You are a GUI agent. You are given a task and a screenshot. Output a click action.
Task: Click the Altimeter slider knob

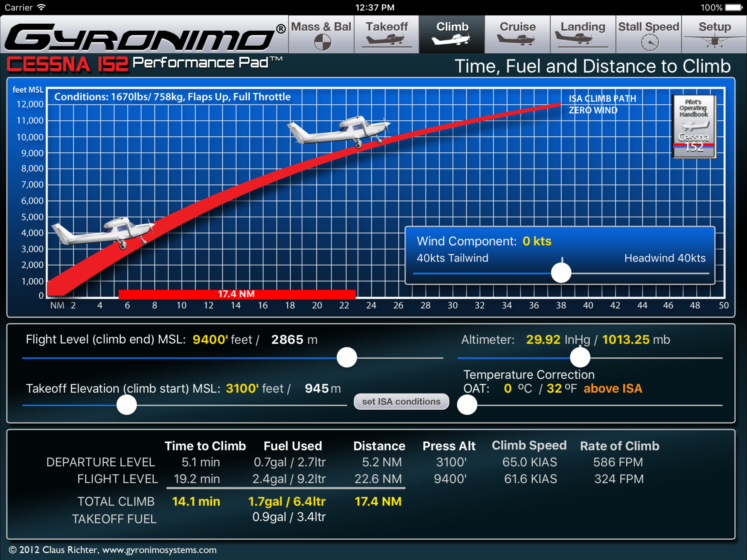point(580,357)
